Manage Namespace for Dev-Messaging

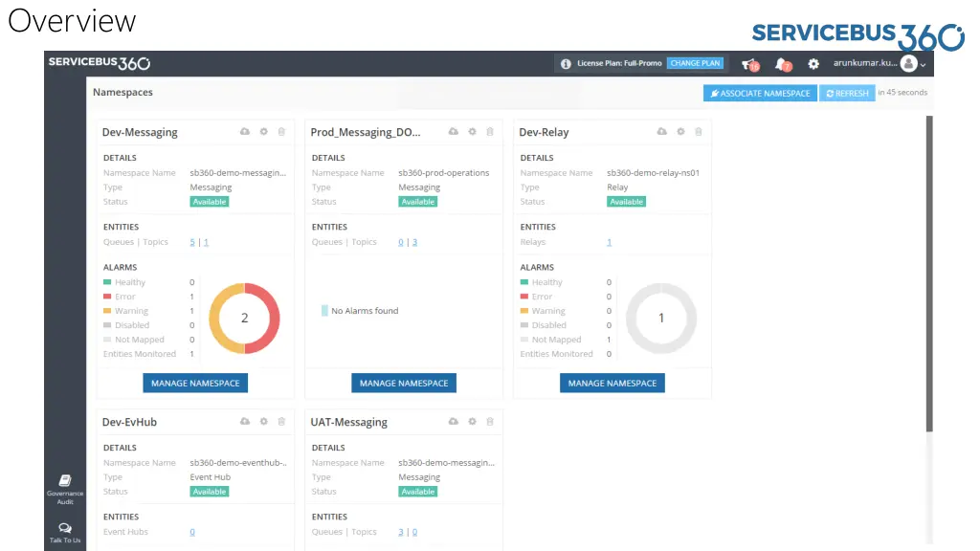pyautogui.click(x=195, y=383)
